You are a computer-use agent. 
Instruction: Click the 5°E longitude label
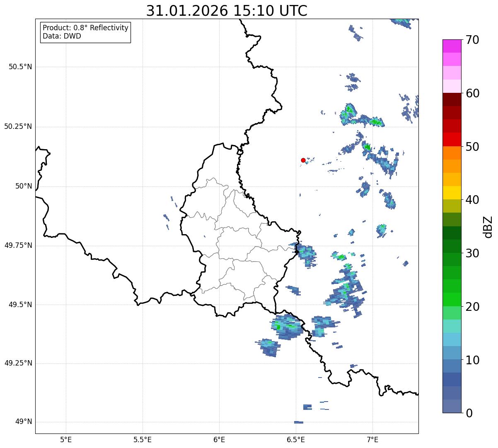[66, 439]
